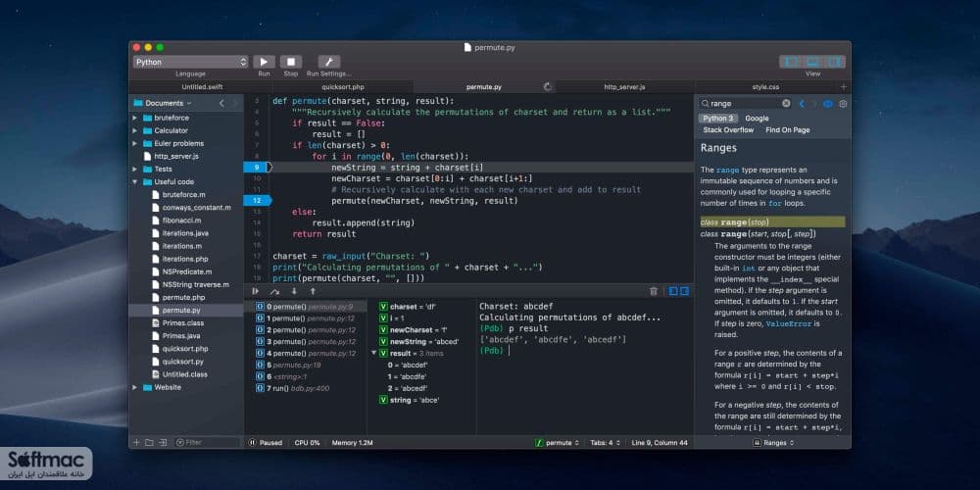The width and height of the screenshot is (980, 490).
Task: Expand the Euler problems folder
Action: click(134, 143)
